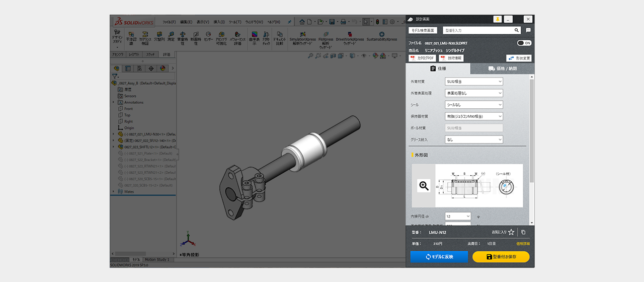Expand the シール dropdown

click(x=474, y=105)
